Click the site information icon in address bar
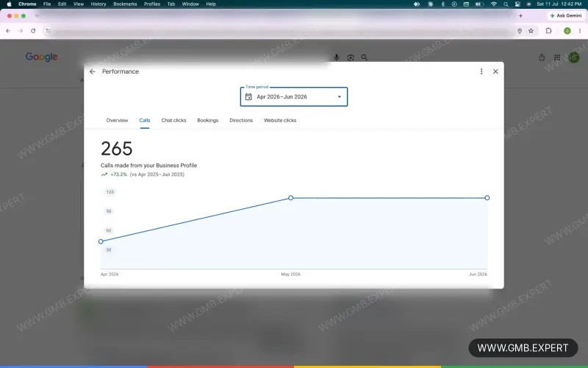Screen dimensions: 588x368 [x=48, y=31]
